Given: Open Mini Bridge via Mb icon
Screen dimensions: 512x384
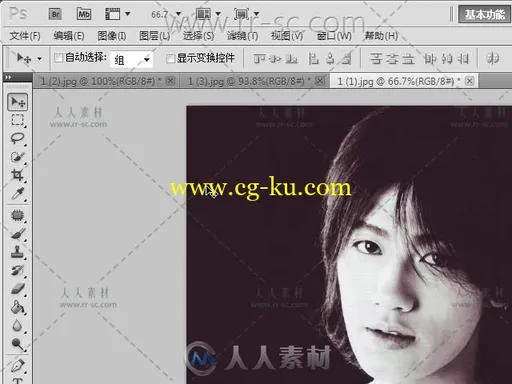Looking at the screenshot, I should tap(84, 14).
